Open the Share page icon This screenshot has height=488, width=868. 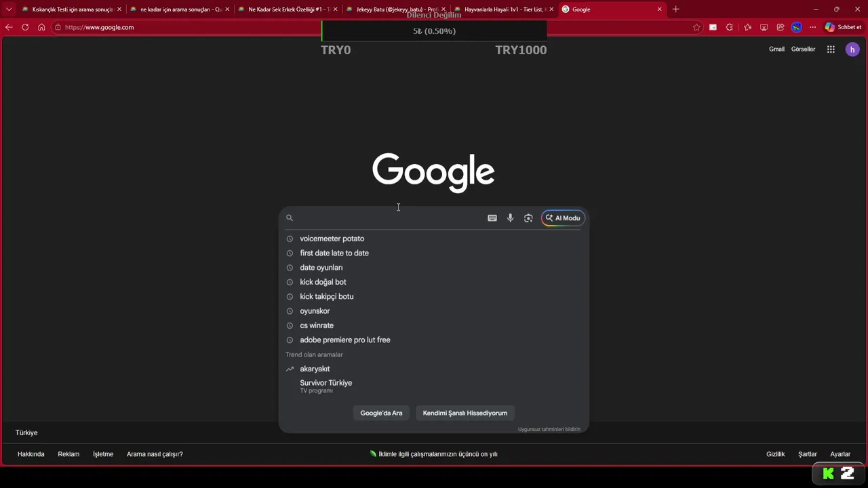[781, 27]
